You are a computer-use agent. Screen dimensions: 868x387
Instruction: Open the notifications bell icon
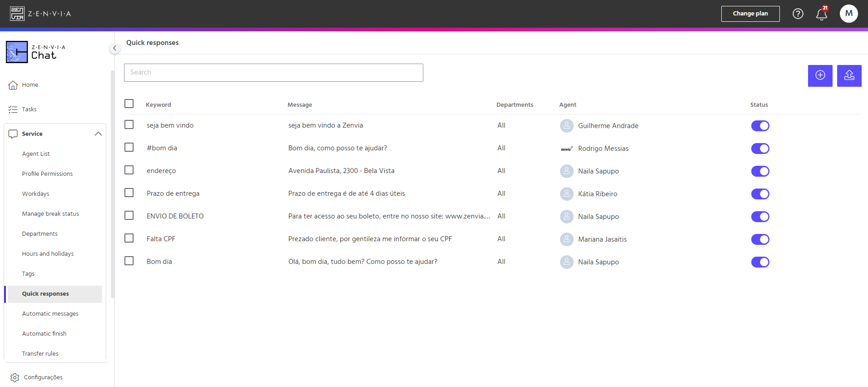point(821,15)
